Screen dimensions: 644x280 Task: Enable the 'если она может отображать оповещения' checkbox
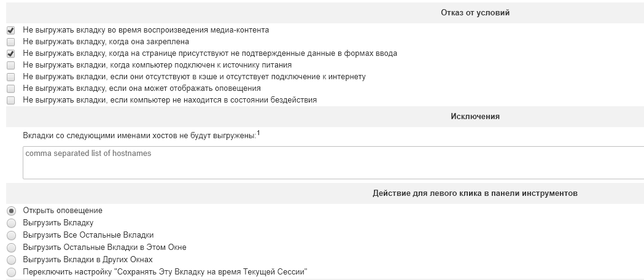[10, 88]
